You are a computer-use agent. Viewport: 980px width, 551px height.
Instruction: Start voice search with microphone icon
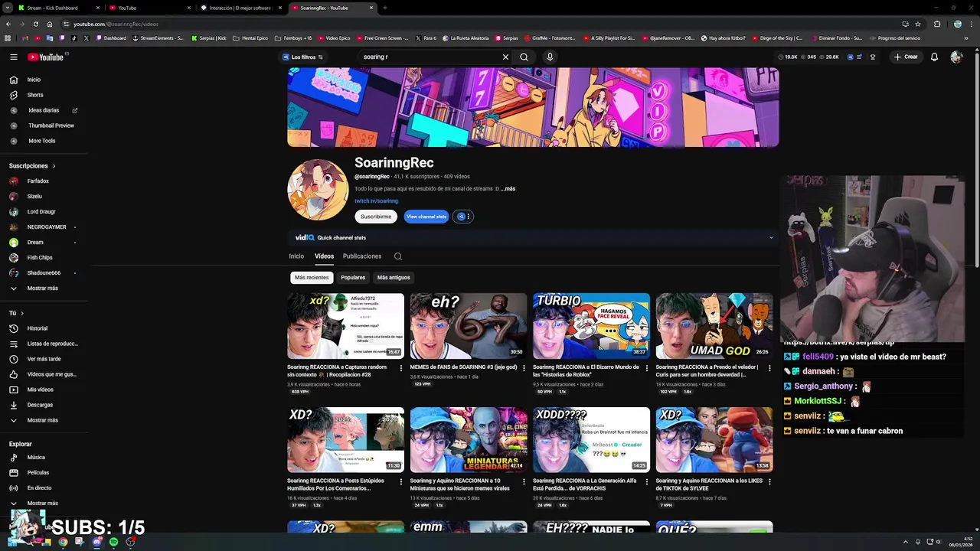[550, 57]
